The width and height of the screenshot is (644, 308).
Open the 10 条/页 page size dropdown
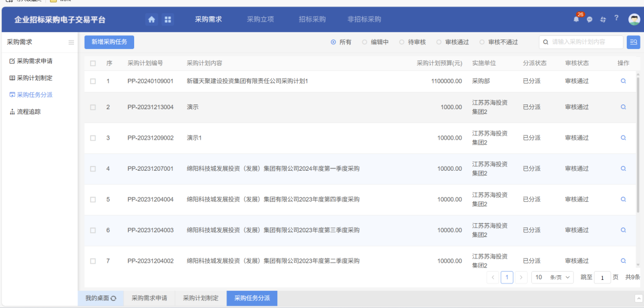point(553,277)
